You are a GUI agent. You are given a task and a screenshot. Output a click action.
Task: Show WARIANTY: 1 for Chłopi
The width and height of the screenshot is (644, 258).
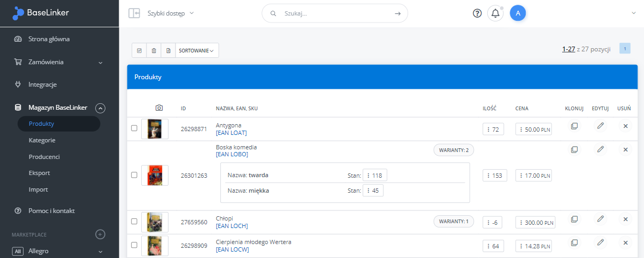coord(453,221)
